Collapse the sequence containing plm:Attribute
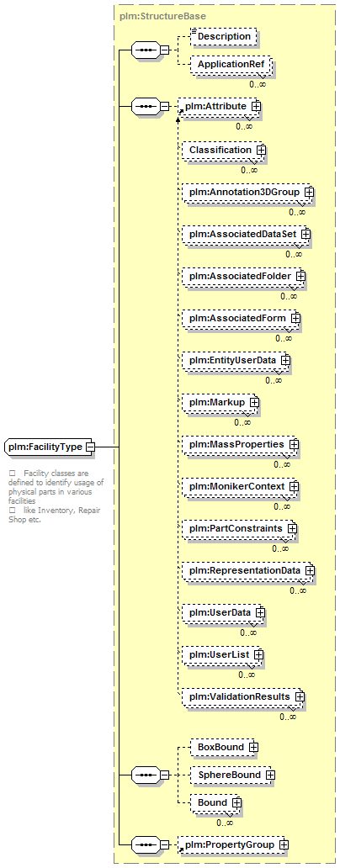 tap(164, 105)
